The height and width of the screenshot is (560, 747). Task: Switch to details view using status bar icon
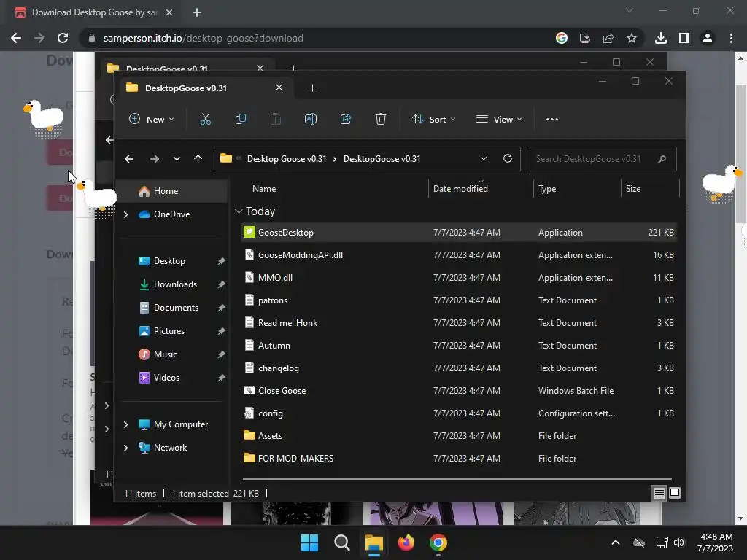tap(659, 494)
